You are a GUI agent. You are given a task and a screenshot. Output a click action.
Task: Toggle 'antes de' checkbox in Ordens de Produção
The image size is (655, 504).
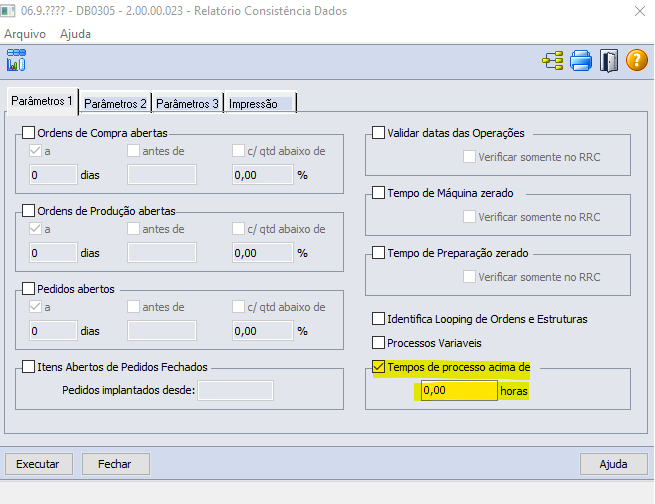[x=133, y=229]
